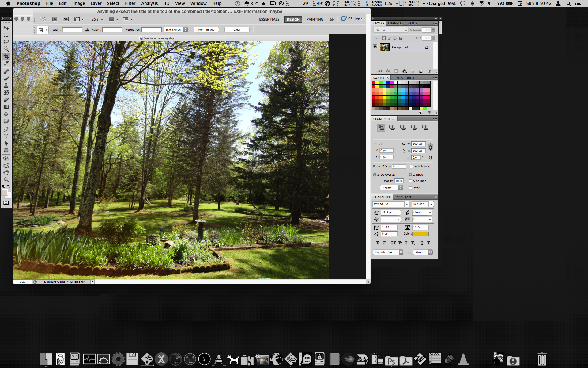
Task: Select the Zoom tool in toolbox
Action: click(6, 180)
